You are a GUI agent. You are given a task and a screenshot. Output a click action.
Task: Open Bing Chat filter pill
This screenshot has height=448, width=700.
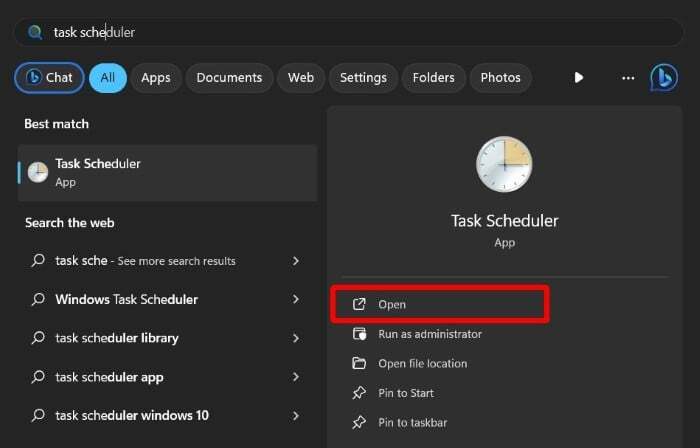point(49,78)
